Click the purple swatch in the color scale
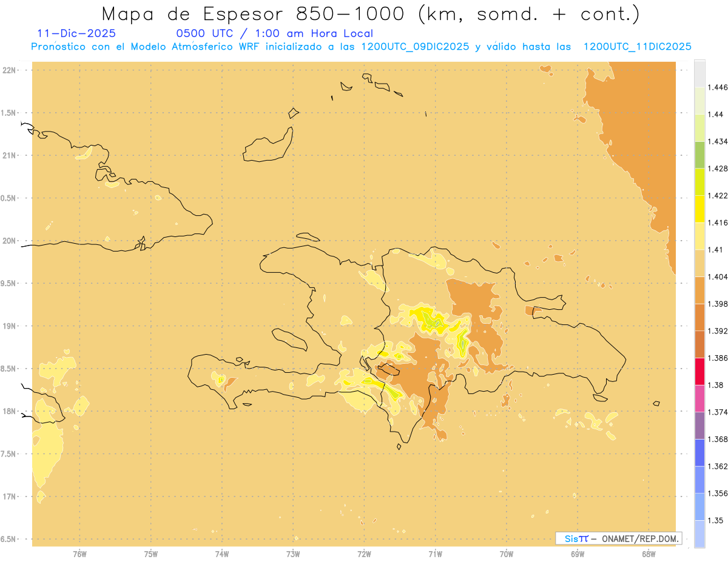This screenshot has height=562, width=728. coord(699,425)
